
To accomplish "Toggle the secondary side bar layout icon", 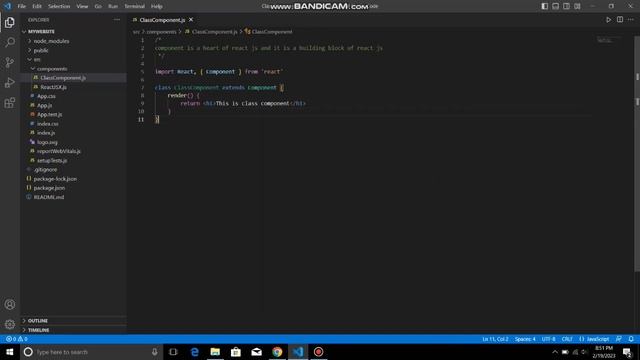I will coord(567,6).
